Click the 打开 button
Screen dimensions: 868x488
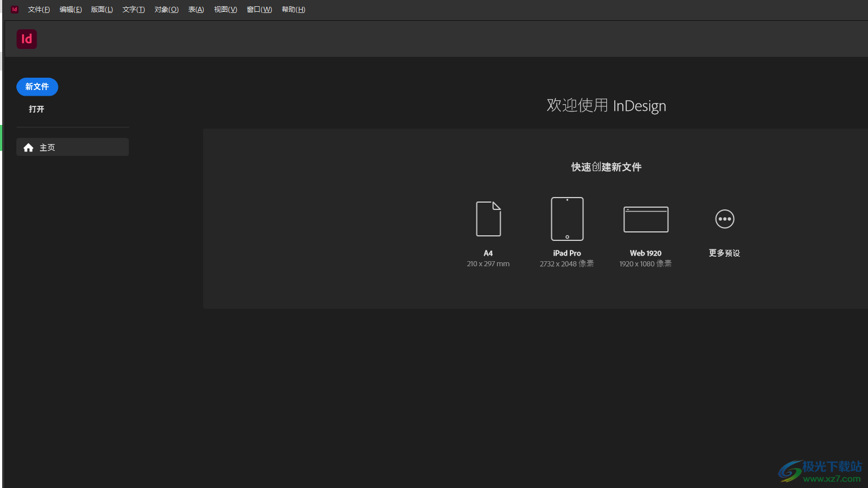tap(37, 109)
